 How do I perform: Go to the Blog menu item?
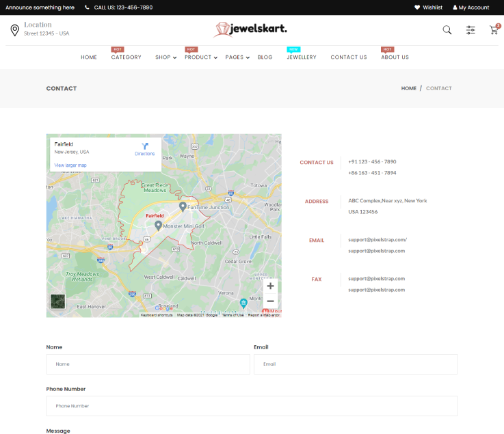pos(265,57)
